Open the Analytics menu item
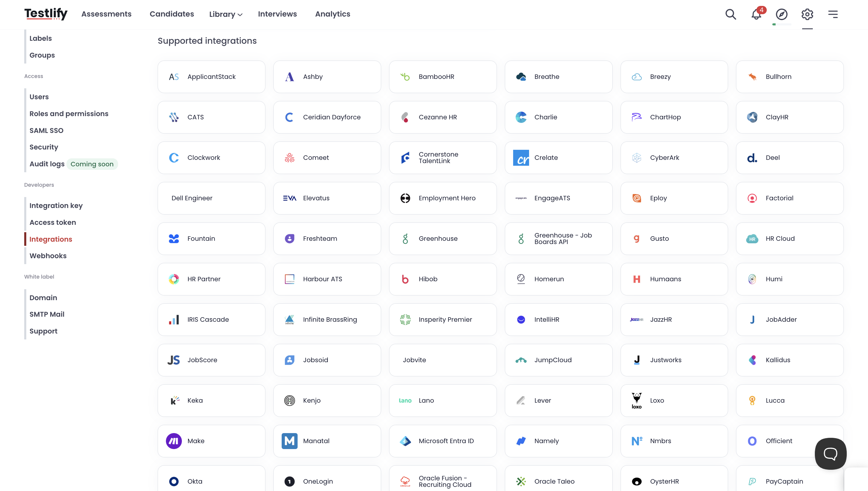 coord(332,14)
